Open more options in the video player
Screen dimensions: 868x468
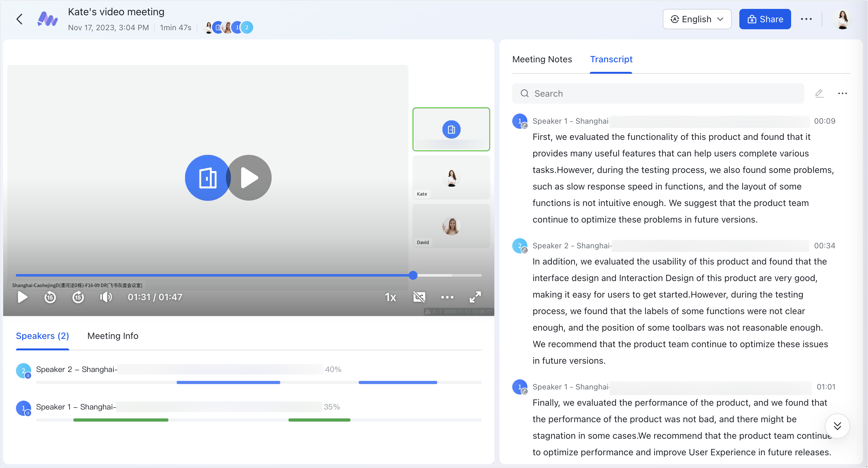pos(447,297)
